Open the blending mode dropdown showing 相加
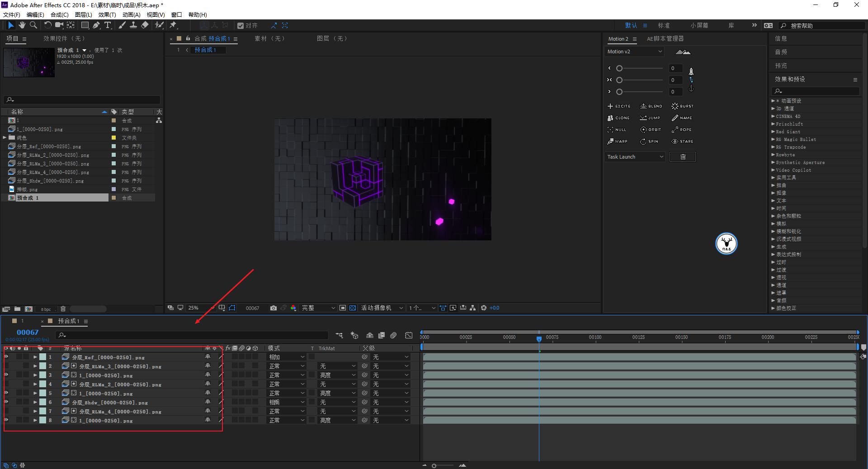The height and width of the screenshot is (469, 868). pyautogui.click(x=286, y=357)
